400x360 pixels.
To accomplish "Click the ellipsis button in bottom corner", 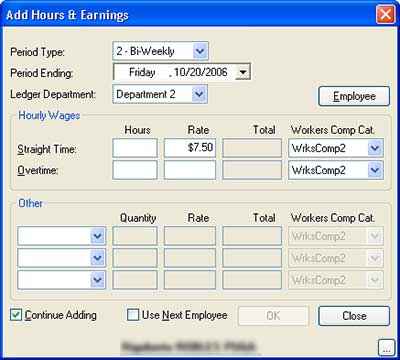I will 387,348.
